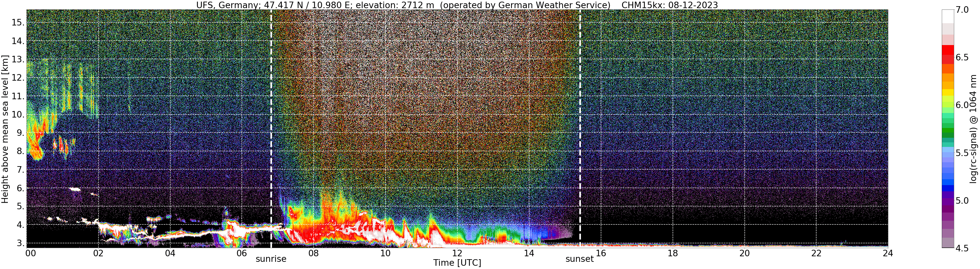This screenshot has height=269, width=980.
Task: Click the y-axis tick label '14.'
Action: tap(18, 41)
